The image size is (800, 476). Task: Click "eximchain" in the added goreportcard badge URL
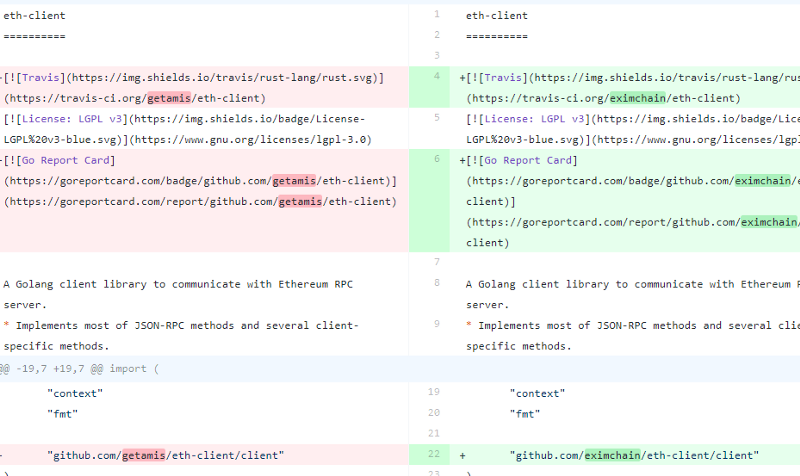pos(763,181)
